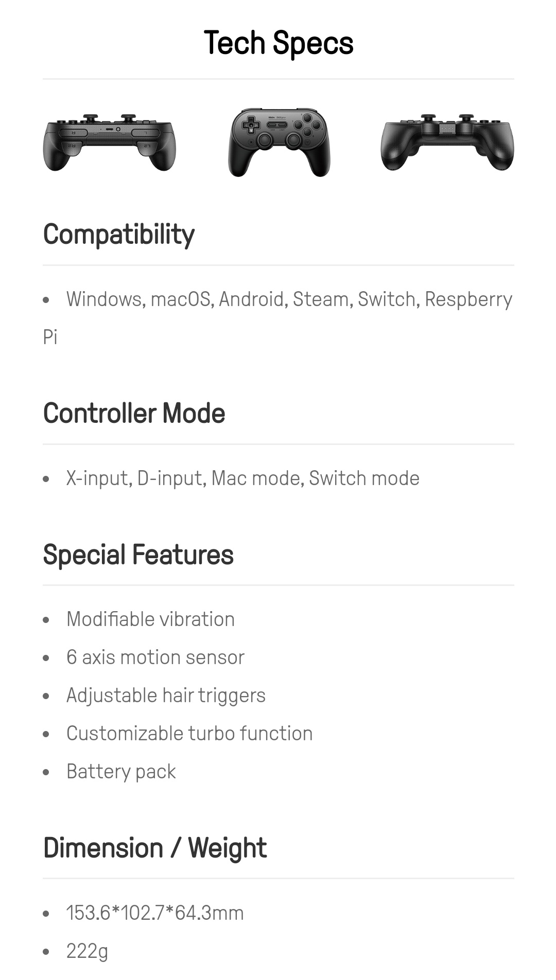Click the Customizable turbo function item
The height and width of the screenshot is (980, 556).
[x=189, y=734]
